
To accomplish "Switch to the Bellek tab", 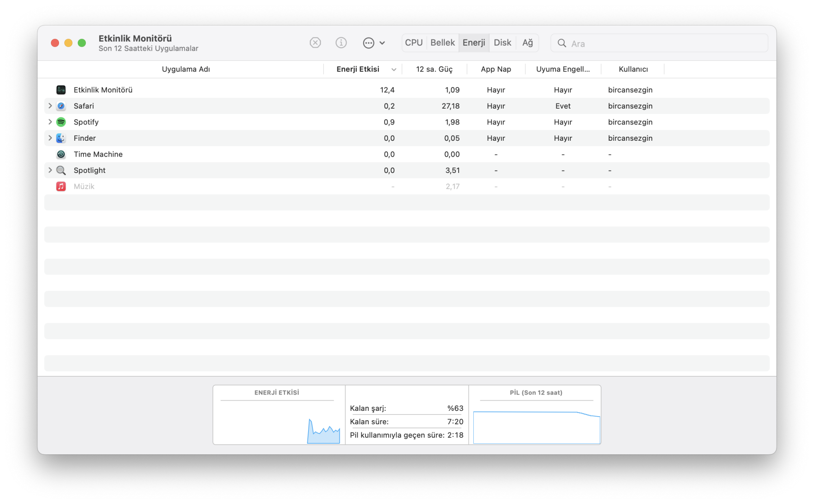I will pyautogui.click(x=442, y=43).
